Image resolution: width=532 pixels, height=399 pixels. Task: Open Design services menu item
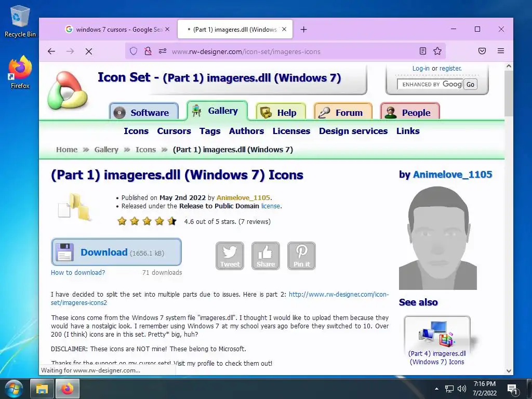click(x=353, y=131)
